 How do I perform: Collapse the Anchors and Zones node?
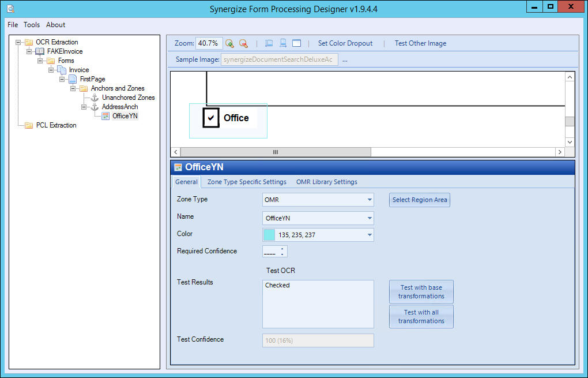pyautogui.click(x=73, y=89)
